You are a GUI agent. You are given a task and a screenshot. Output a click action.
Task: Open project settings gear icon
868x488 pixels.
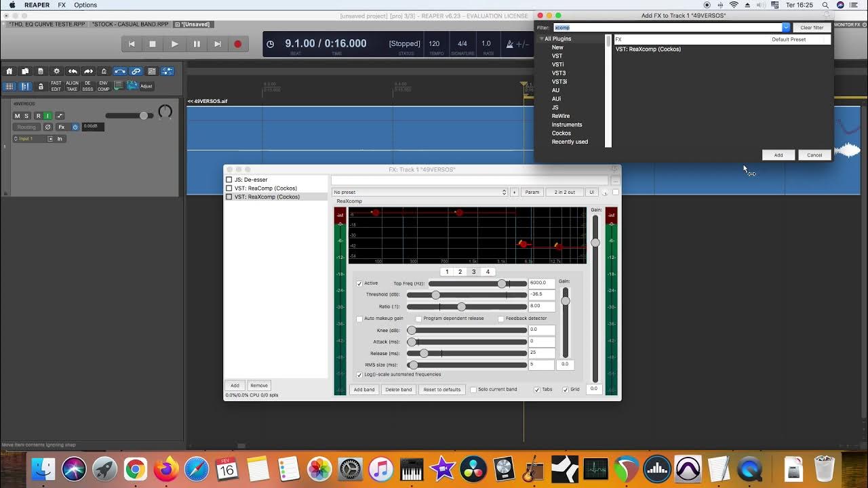point(56,71)
